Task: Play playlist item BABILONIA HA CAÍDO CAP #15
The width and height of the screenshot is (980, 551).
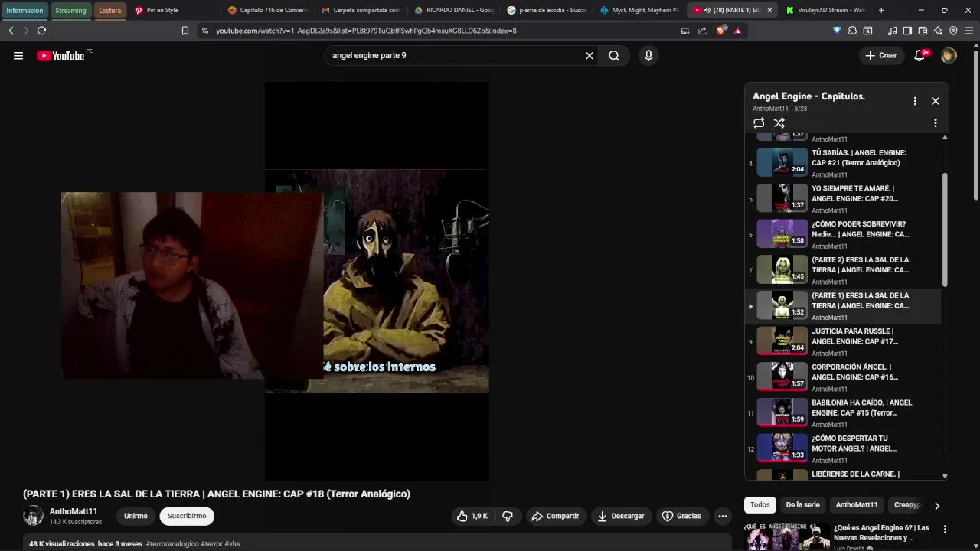Action: (843, 412)
